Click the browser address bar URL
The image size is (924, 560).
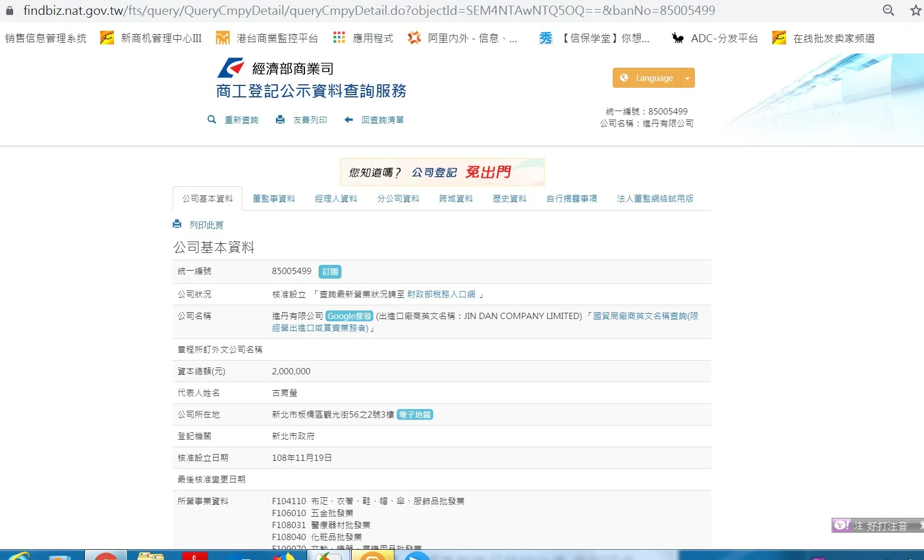(369, 10)
